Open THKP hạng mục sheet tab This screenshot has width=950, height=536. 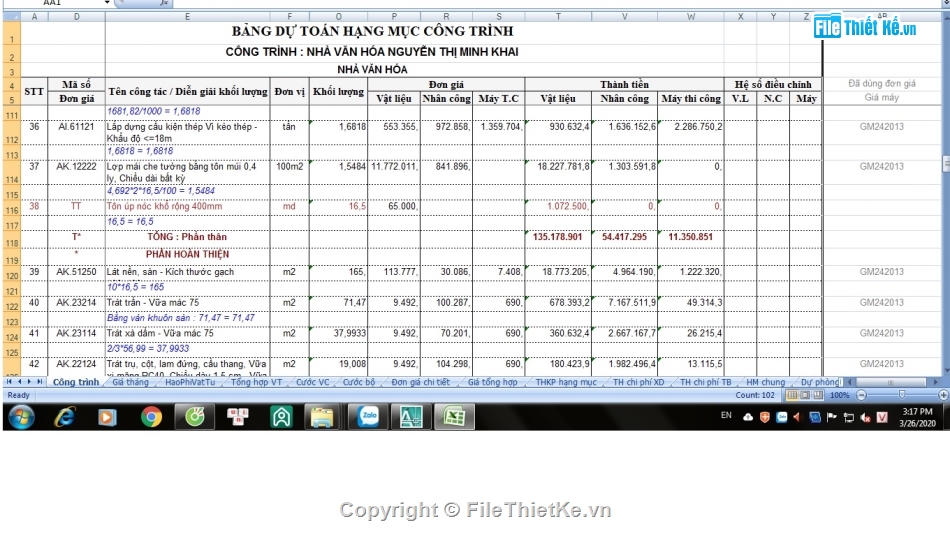tap(566, 382)
